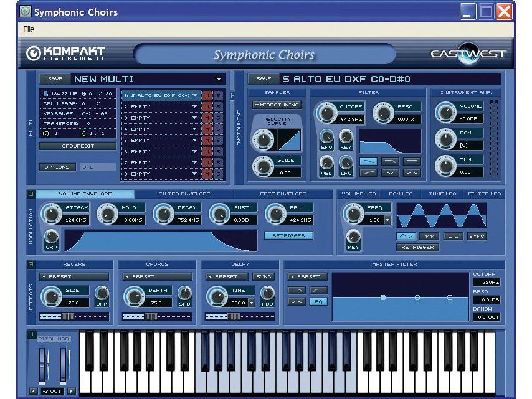Toggle LFO Retrigger button
The image size is (532, 399).
tap(417, 248)
